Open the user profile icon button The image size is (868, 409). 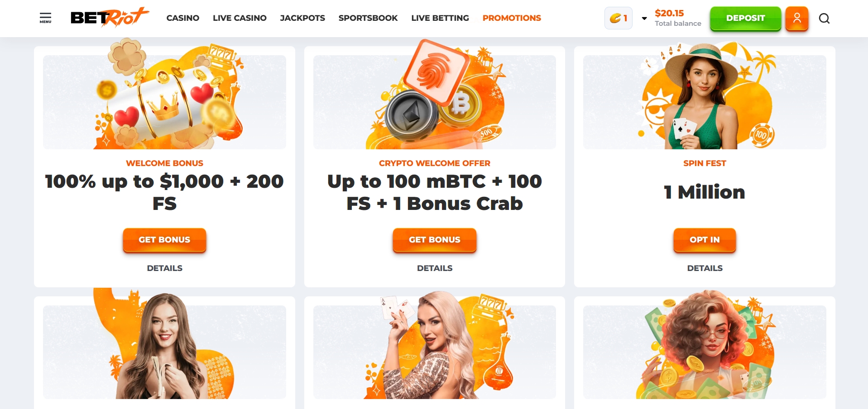point(797,19)
